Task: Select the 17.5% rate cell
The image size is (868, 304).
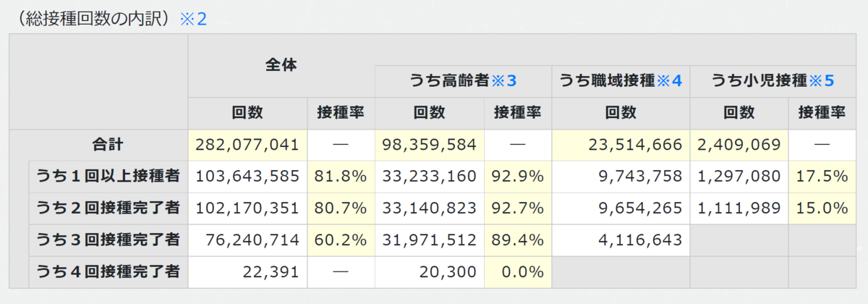Action: coord(822,177)
